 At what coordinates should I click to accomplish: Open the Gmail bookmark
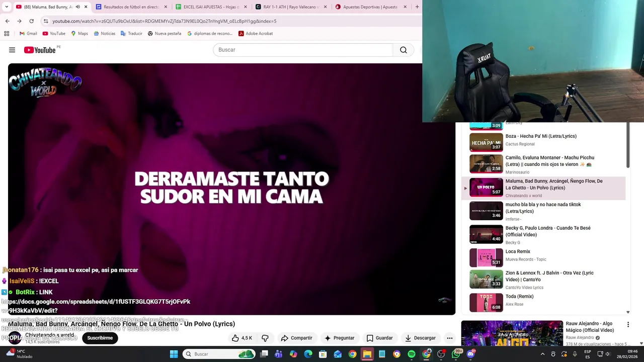pyautogui.click(x=28, y=34)
